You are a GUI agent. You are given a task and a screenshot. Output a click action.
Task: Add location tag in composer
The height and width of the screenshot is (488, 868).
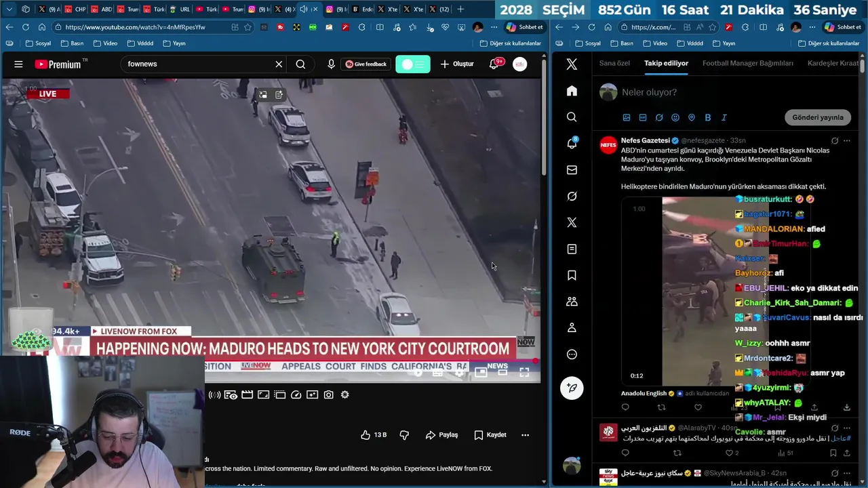pyautogui.click(x=692, y=117)
